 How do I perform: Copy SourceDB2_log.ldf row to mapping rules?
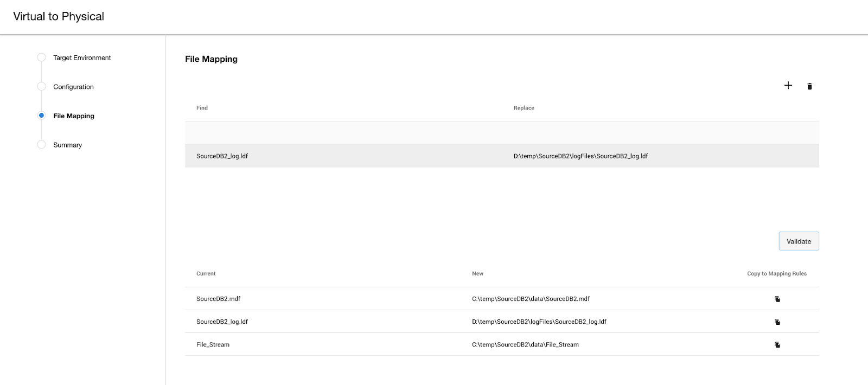point(777,322)
